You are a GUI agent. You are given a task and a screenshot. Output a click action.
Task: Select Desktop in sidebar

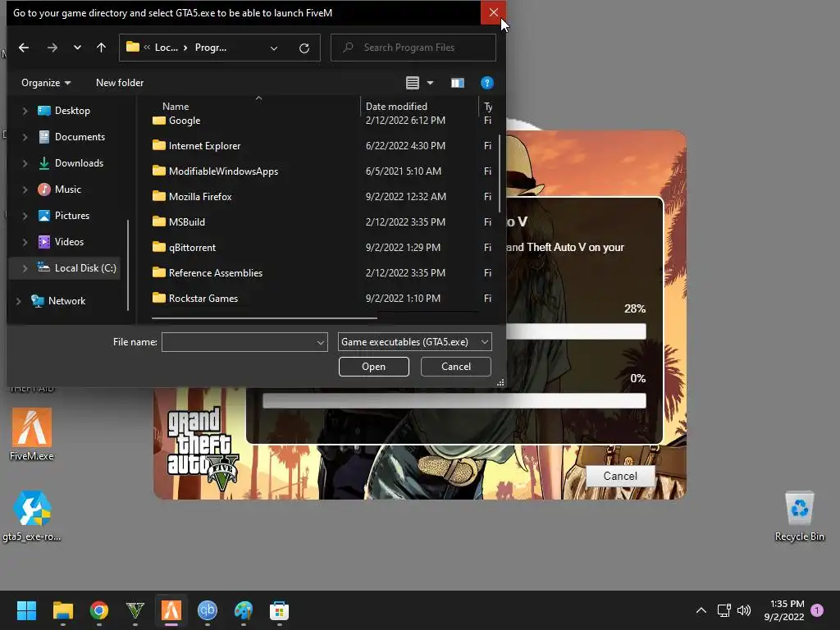(64, 111)
